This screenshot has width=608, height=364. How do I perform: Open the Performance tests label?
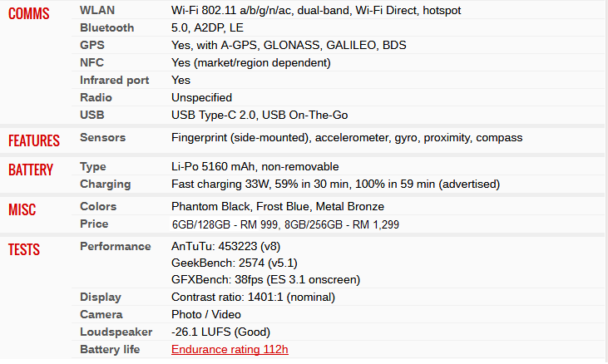click(115, 246)
